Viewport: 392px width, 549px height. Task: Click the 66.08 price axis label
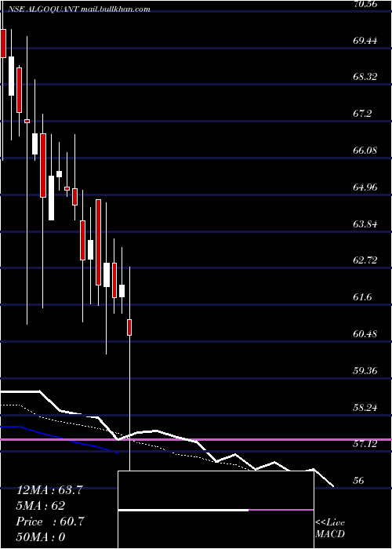(x=365, y=151)
